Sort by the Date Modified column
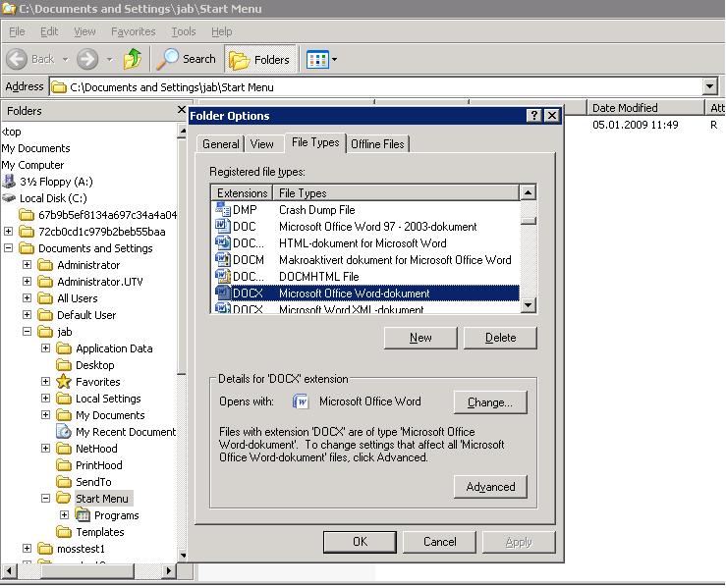Screen dimensions: 726x588 click(x=645, y=107)
